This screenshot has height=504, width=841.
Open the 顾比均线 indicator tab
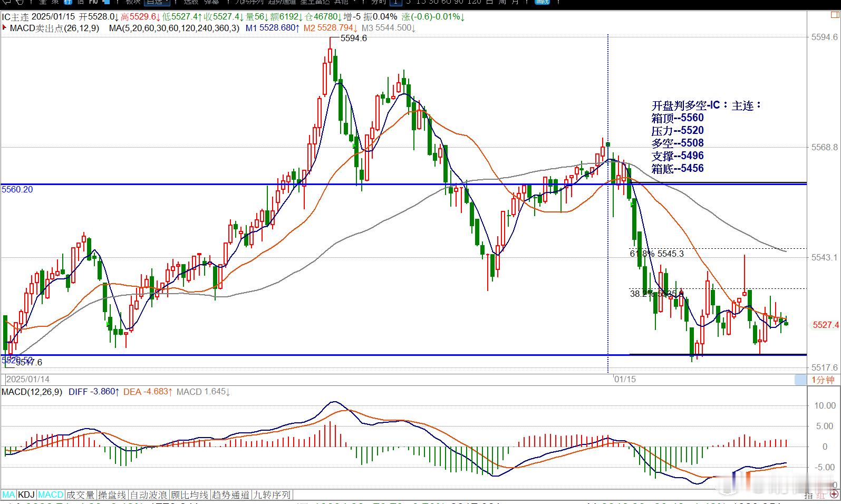point(190,495)
